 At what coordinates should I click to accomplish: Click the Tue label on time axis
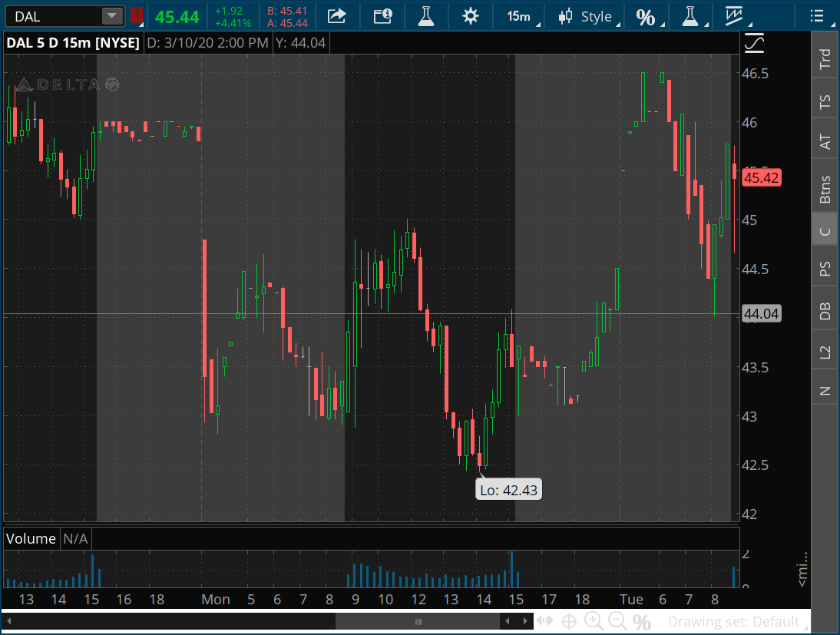631,599
